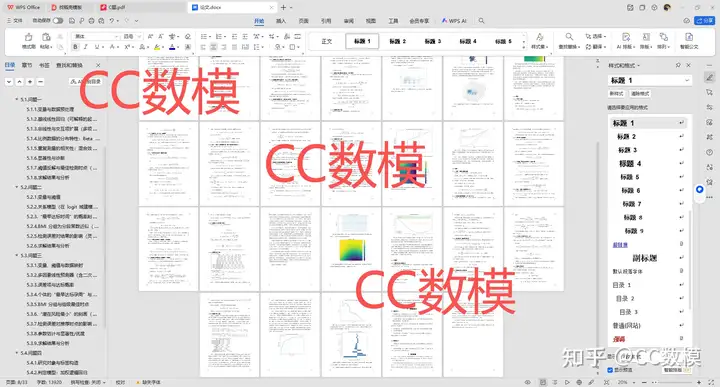The height and width of the screenshot is (387, 720).
Task: Toggle the show preview checkbox in styles panel
Action: [610, 370]
